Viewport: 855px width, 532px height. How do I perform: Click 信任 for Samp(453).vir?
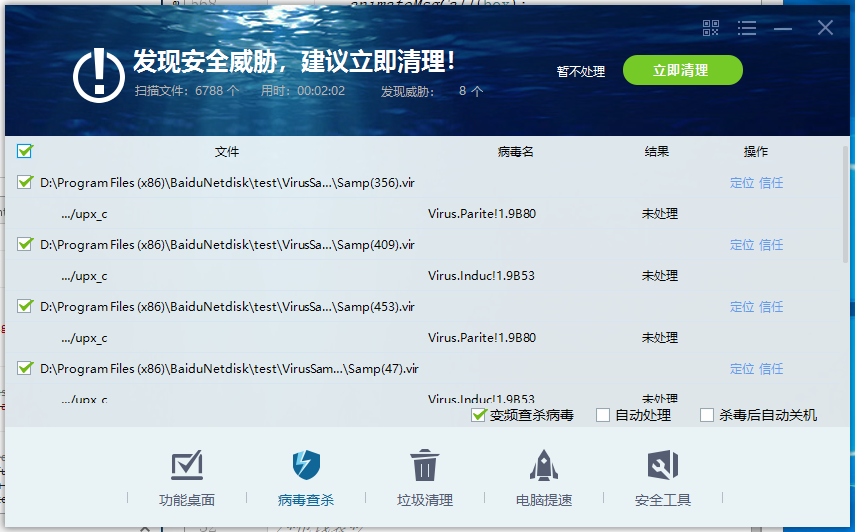coord(771,307)
